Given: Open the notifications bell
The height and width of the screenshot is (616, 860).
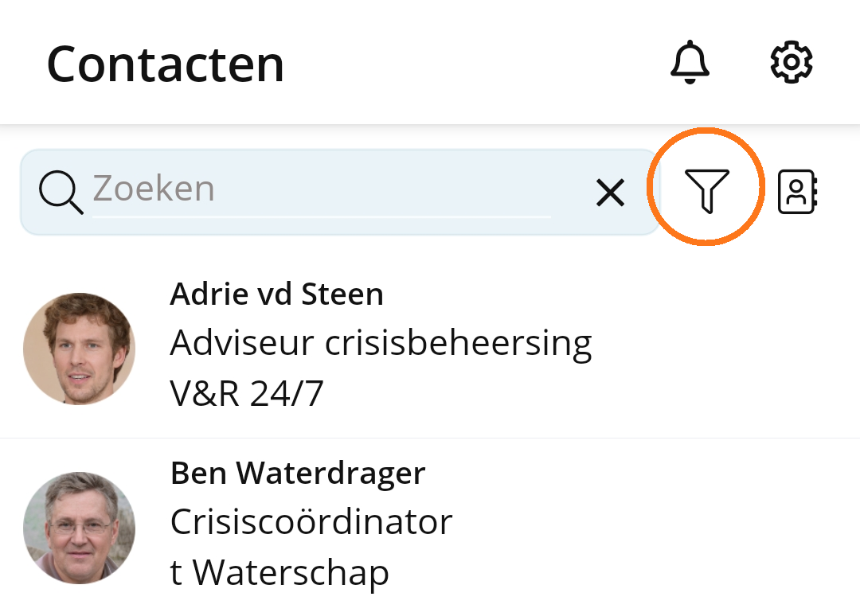Looking at the screenshot, I should coord(690,62).
